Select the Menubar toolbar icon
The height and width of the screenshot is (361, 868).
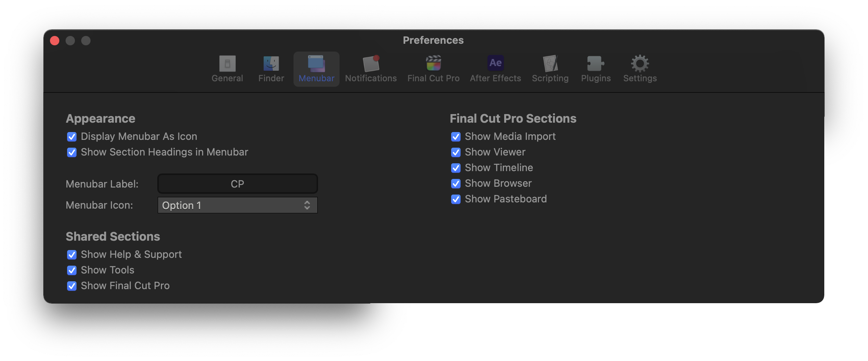tap(316, 69)
